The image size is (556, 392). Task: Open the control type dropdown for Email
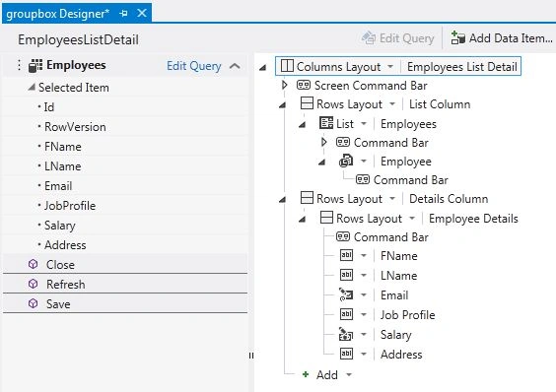pos(364,294)
